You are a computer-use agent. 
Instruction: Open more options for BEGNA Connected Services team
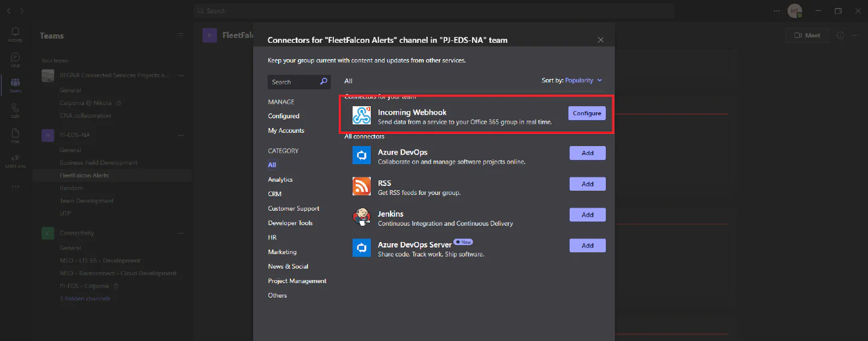tap(180, 75)
